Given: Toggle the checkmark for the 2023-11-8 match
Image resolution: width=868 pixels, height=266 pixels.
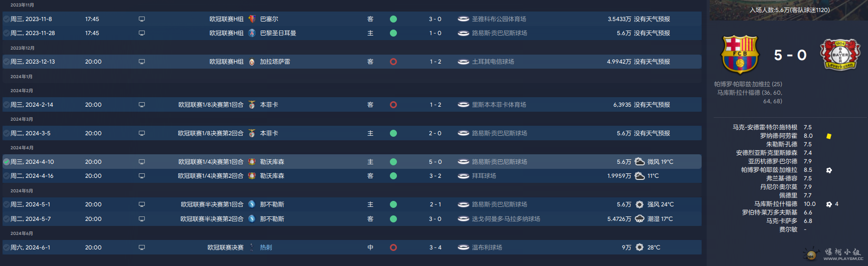Looking at the screenshot, I should point(7,19).
